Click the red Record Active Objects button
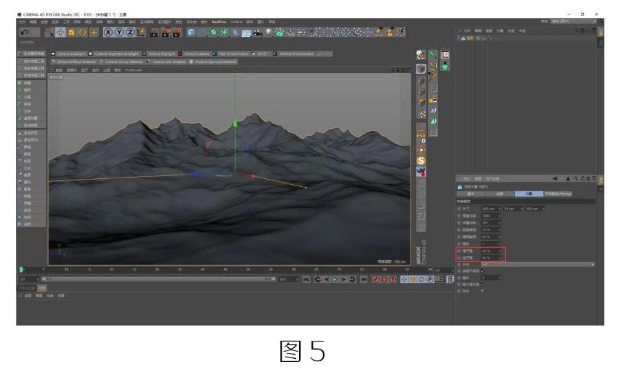This screenshot has width=627, height=372. tap(375, 280)
